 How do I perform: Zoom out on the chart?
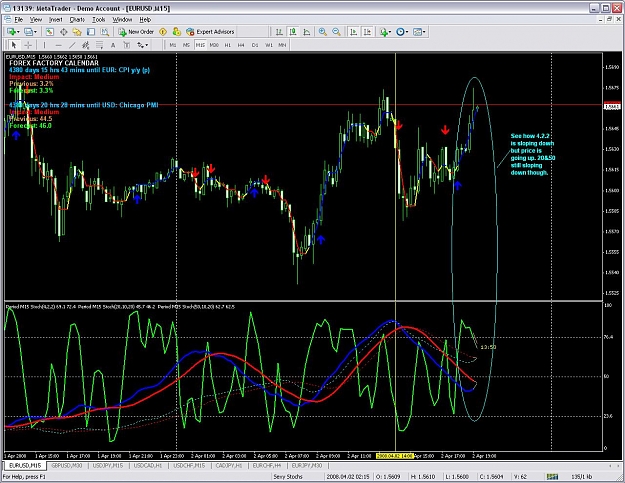[336, 32]
